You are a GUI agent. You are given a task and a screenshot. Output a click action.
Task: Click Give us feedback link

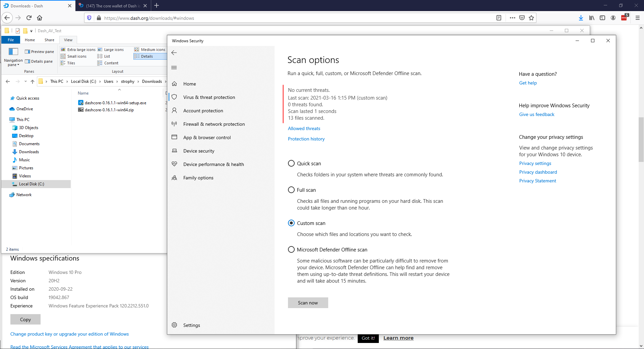point(537,114)
